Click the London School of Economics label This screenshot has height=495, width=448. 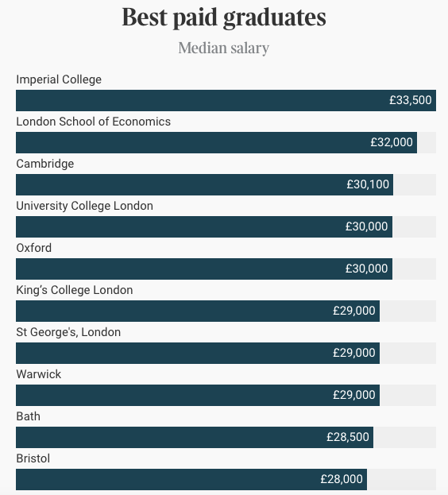(x=94, y=122)
